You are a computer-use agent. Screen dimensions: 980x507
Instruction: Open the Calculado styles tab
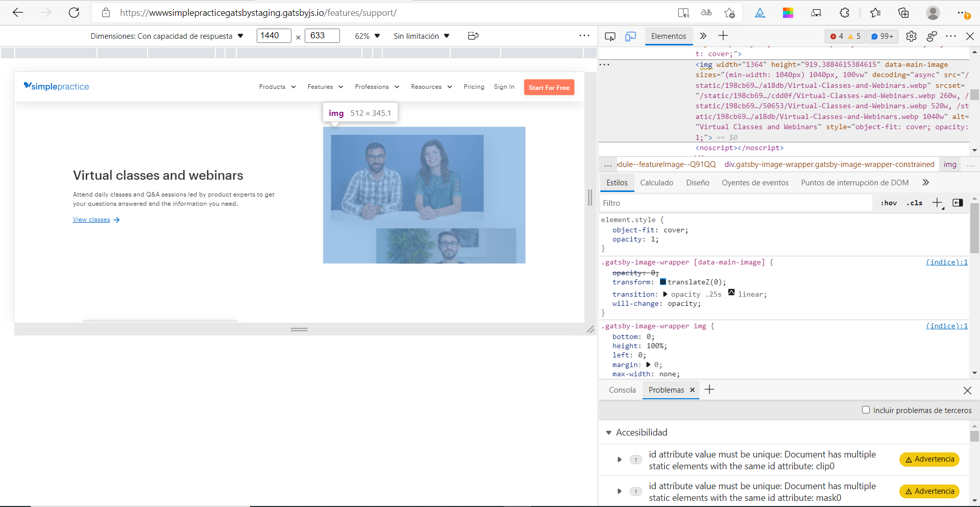tap(656, 182)
